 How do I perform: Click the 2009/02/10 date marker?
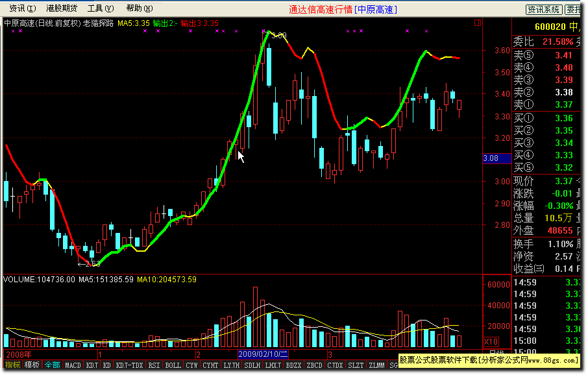[263, 354]
